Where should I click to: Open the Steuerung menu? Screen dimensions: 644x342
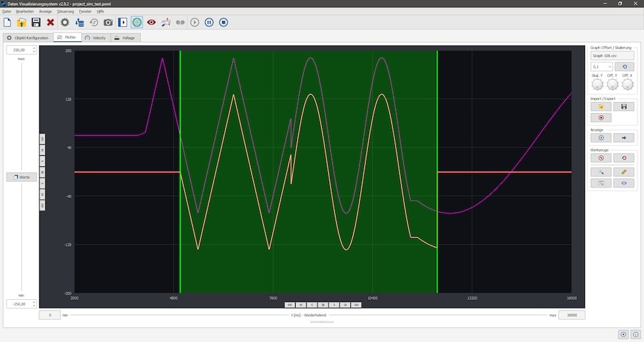[65, 11]
